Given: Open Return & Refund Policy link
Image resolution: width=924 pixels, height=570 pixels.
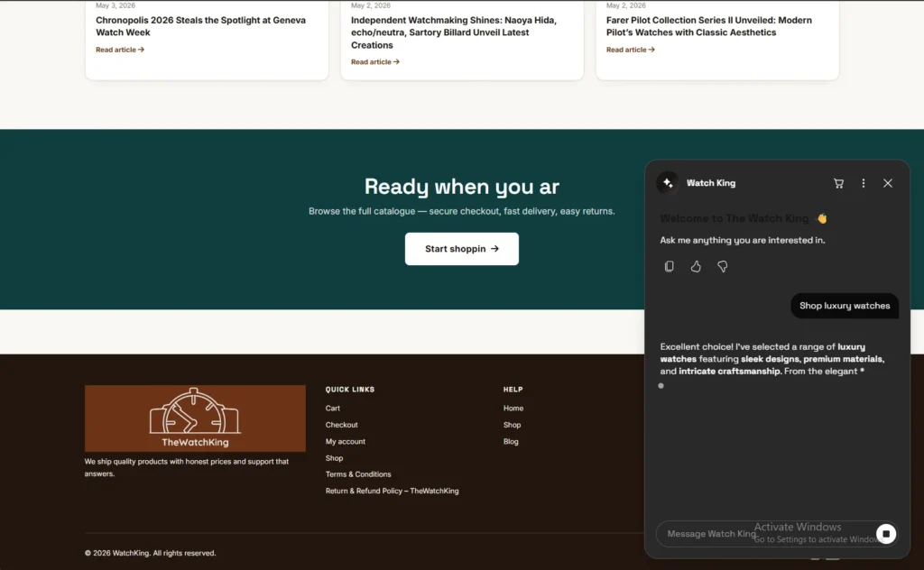Looking at the screenshot, I should [392, 491].
